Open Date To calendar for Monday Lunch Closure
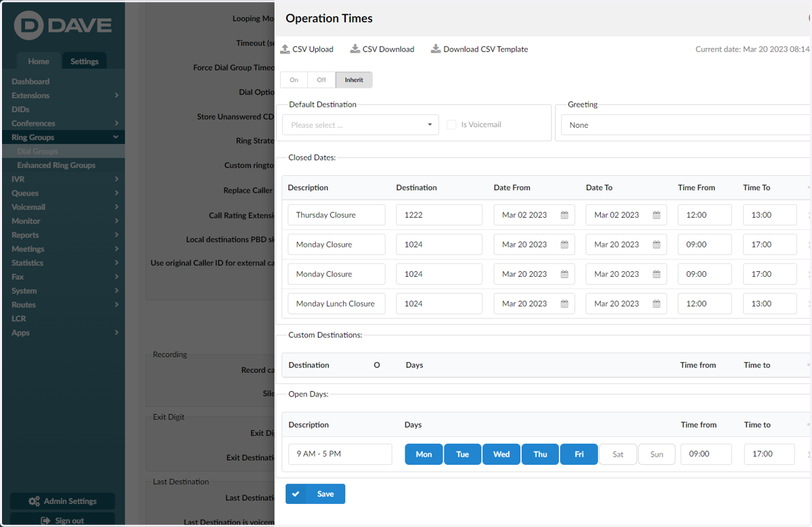Image resolution: width=812 pixels, height=527 pixels. point(656,304)
